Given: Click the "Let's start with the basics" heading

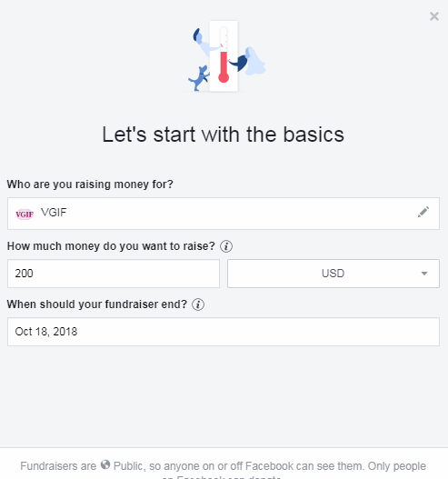Looking at the screenshot, I should click(x=224, y=135).
